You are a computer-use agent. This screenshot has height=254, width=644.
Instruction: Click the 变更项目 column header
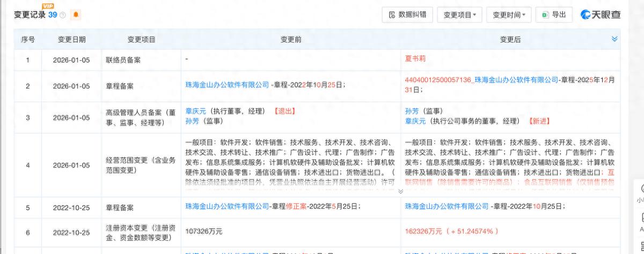[x=142, y=39]
